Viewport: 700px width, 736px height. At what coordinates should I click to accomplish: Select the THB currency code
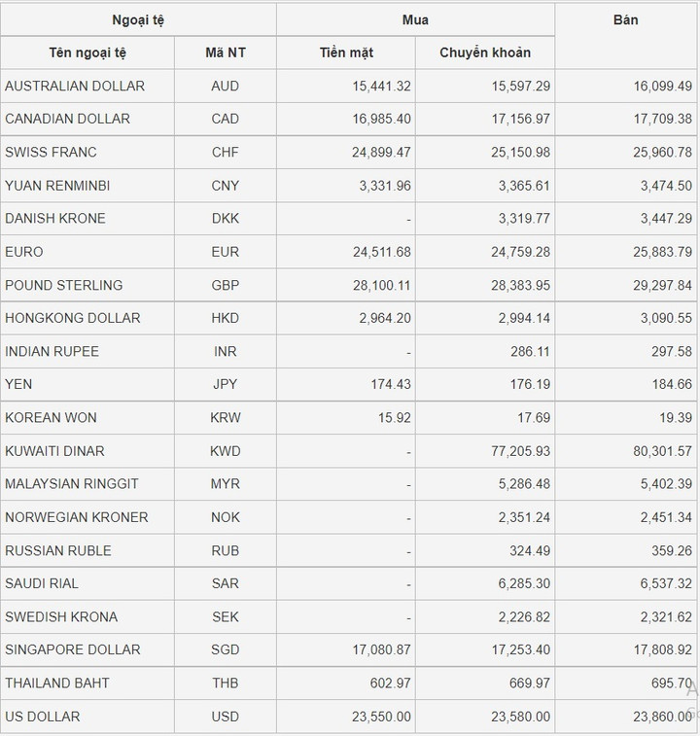225,683
